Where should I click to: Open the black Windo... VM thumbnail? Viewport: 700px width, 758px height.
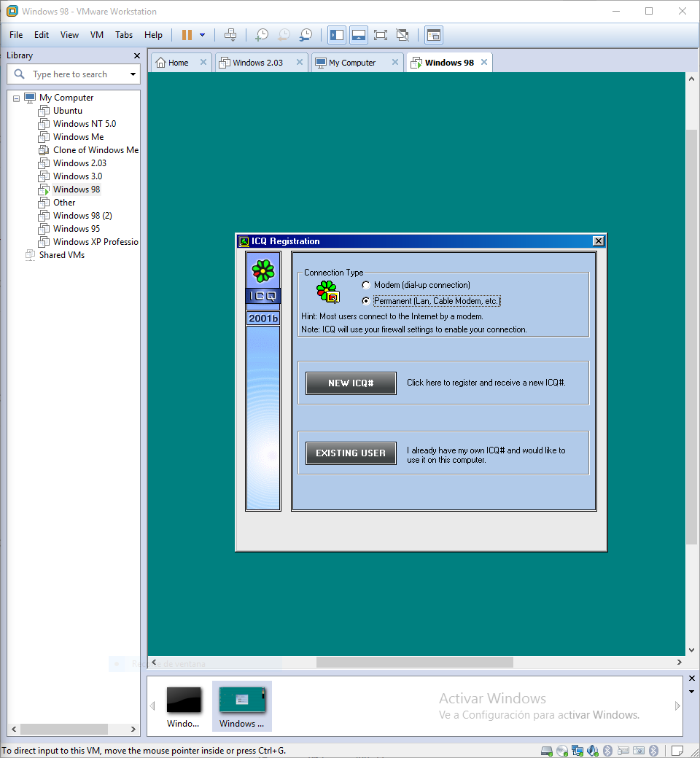click(x=183, y=706)
